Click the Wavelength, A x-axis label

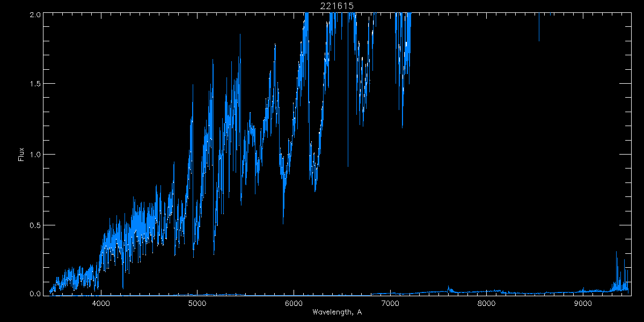(x=336, y=312)
